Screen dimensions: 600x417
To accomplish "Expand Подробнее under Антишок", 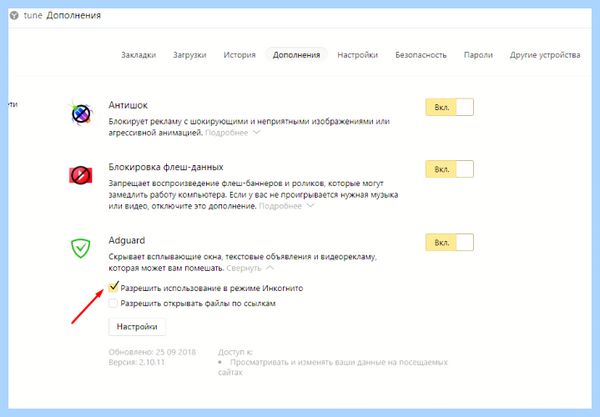I will click(x=233, y=133).
